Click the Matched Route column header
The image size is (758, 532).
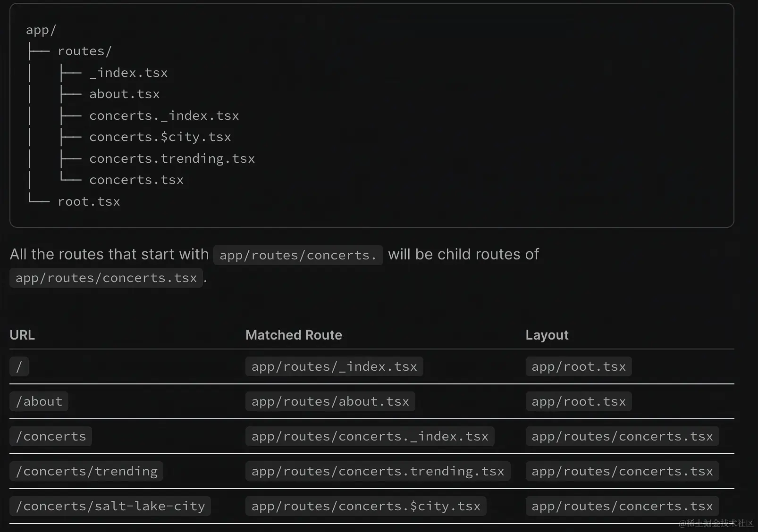click(x=294, y=335)
